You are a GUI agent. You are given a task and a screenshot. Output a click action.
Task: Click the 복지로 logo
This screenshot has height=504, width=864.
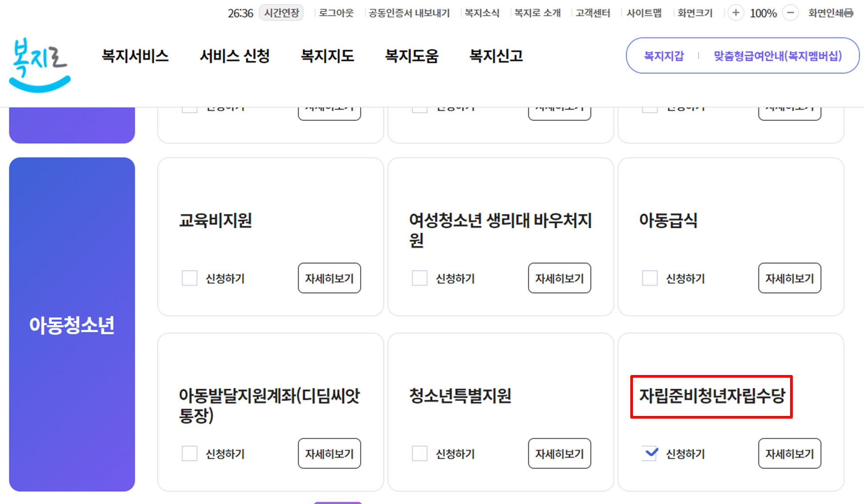40,65
